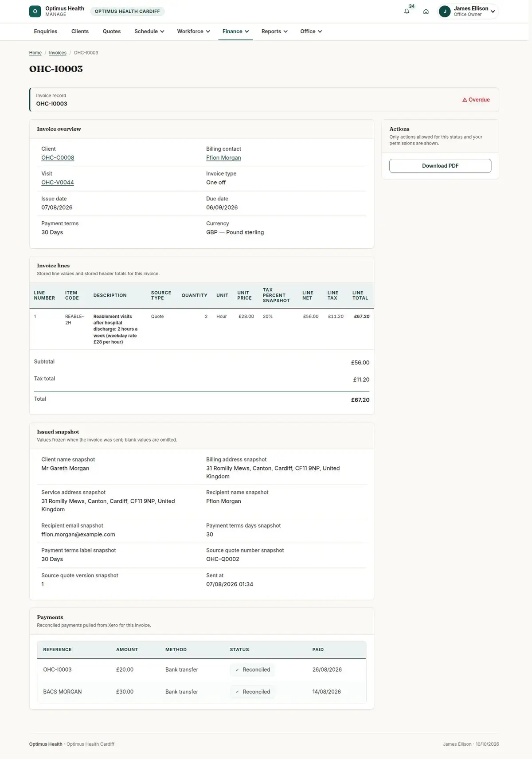The height and width of the screenshot is (759, 532).
Task: Expand the Workforce menu
Action: 194,31
